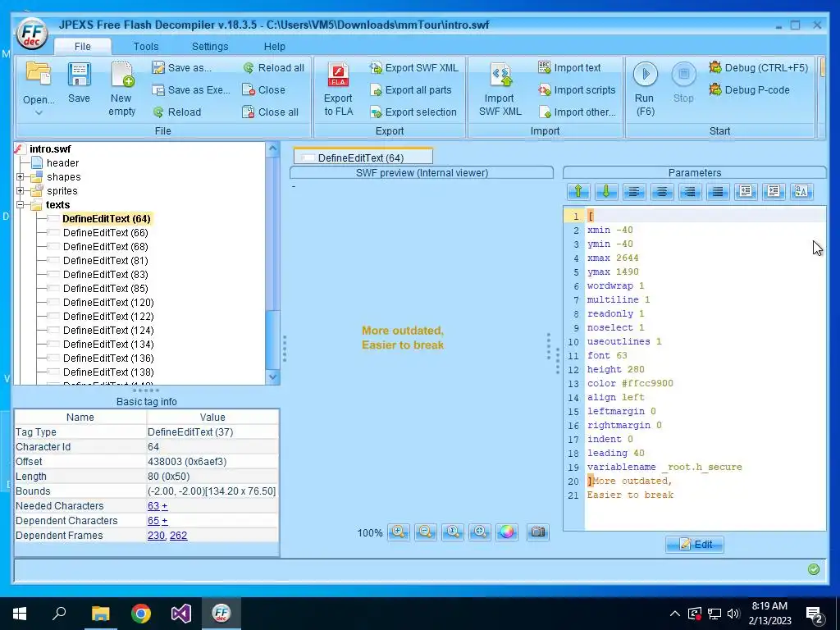Select DefineEditText (138) in tree
The height and width of the screenshot is (630, 840).
click(108, 372)
